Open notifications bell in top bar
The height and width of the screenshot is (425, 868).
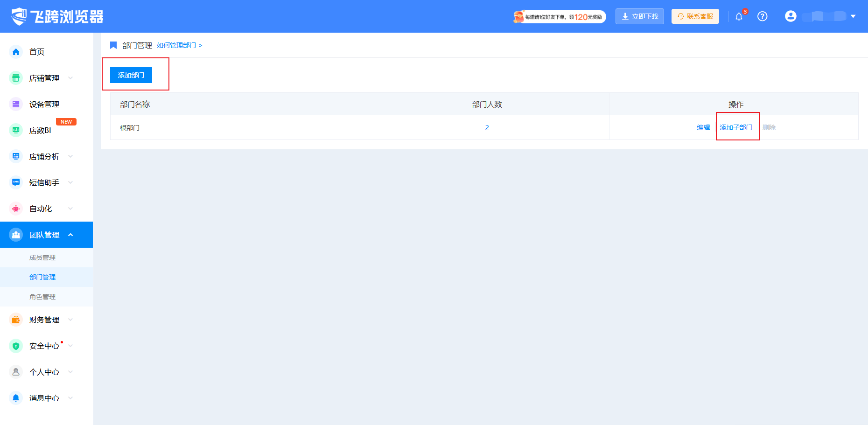[x=739, y=17]
